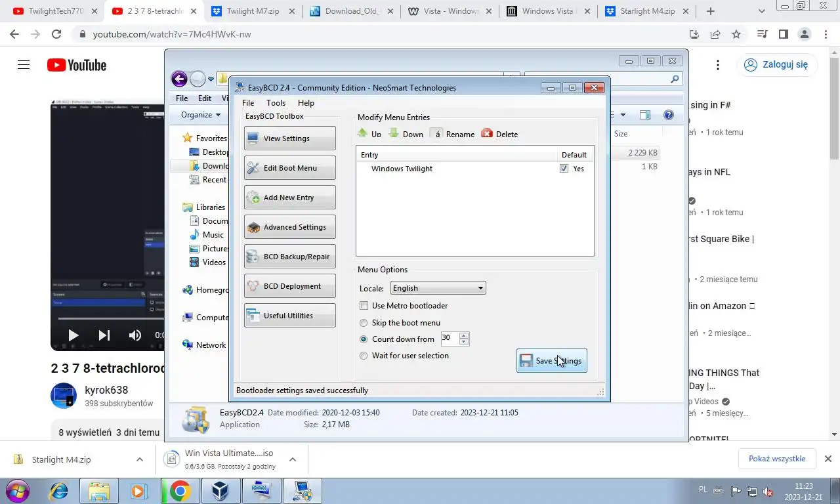Viewport: 840px width, 504px height.
Task: Click the YouTube logo
Action: (x=77, y=65)
